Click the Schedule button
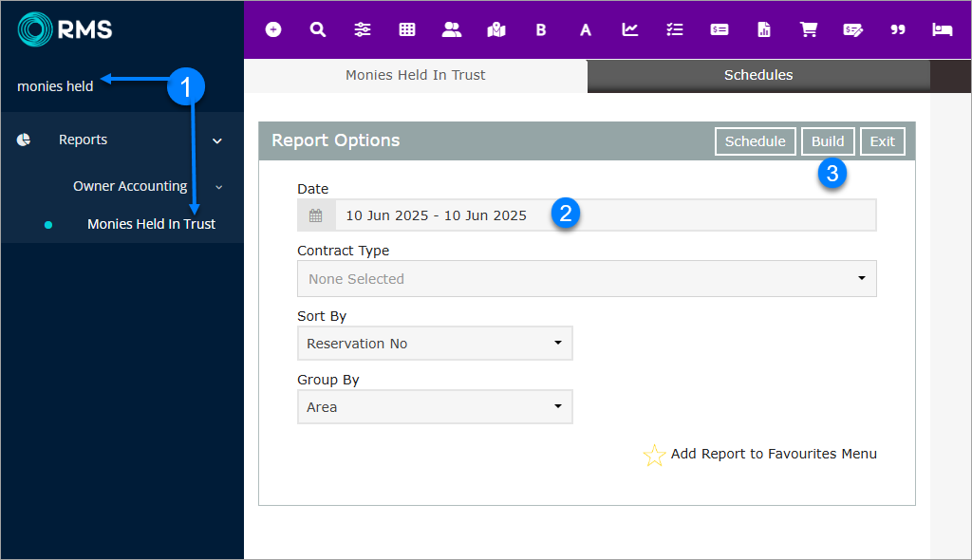Screen dimensions: 972x560 tap(755, 141)
